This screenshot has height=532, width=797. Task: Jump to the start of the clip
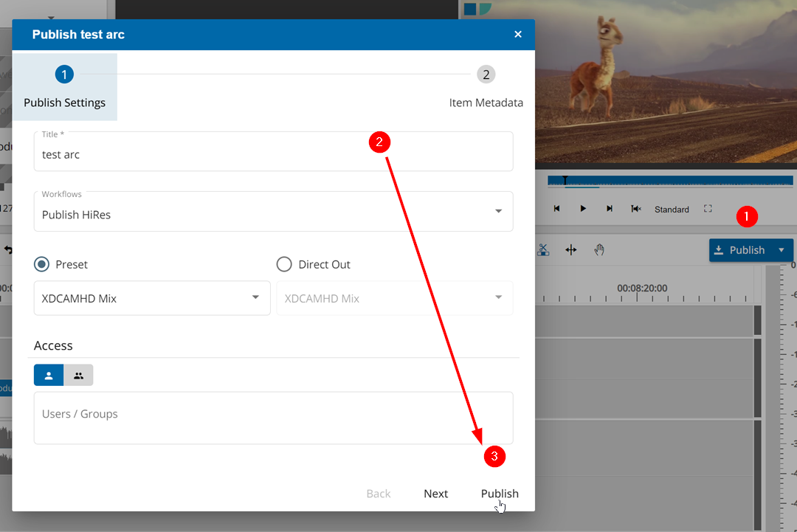tap(556, 208)
